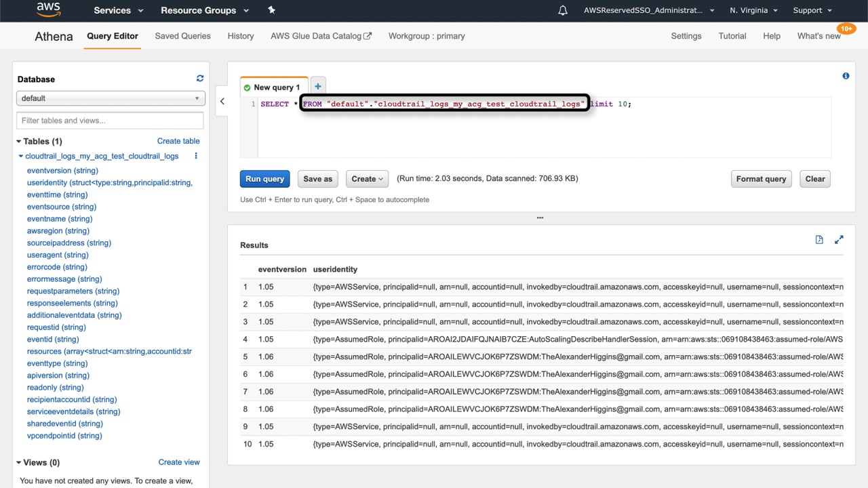Viewport: 868px width, 488px height.
Task: Click the Save as button
Action: point(318,179)
